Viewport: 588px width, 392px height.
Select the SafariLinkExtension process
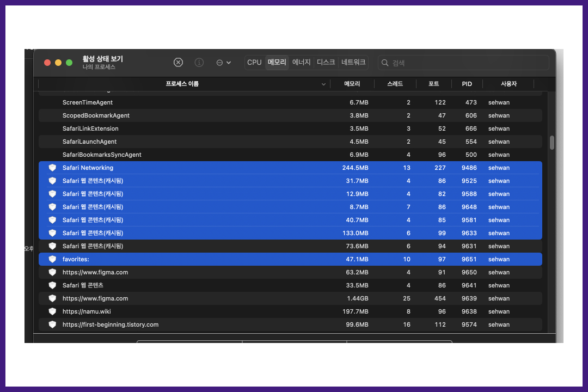(290, 128)
